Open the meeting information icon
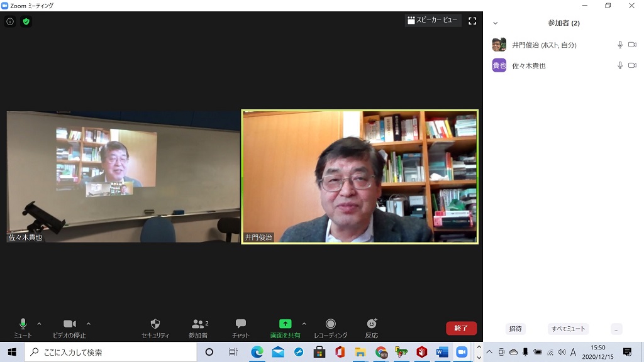Screen dimensions: 644x362 (x=10, y=21)
